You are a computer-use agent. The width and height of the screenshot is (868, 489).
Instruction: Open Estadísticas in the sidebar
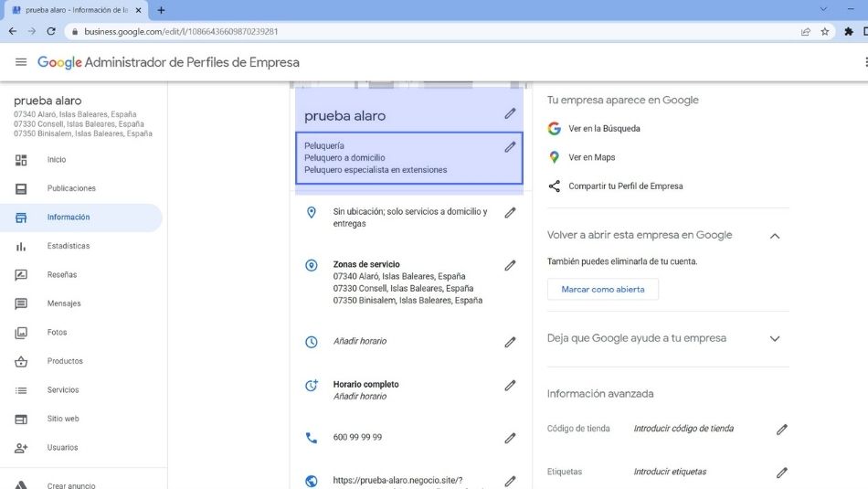tap(69, 246)
